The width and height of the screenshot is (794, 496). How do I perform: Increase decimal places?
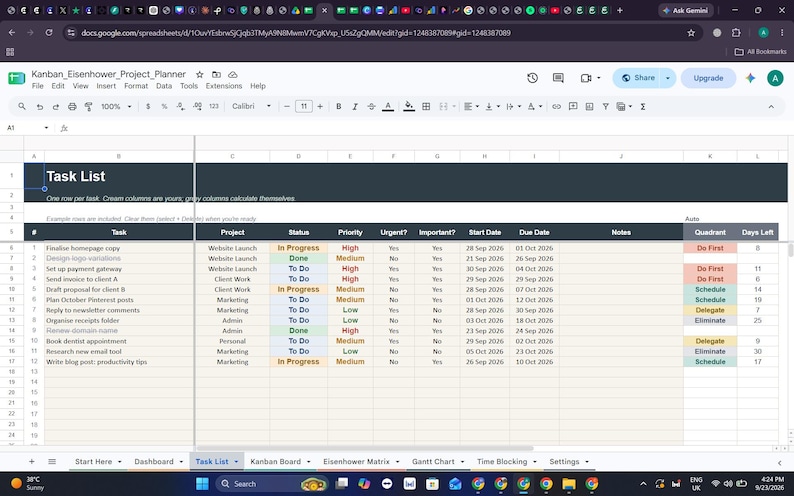[x=197, y=106]
